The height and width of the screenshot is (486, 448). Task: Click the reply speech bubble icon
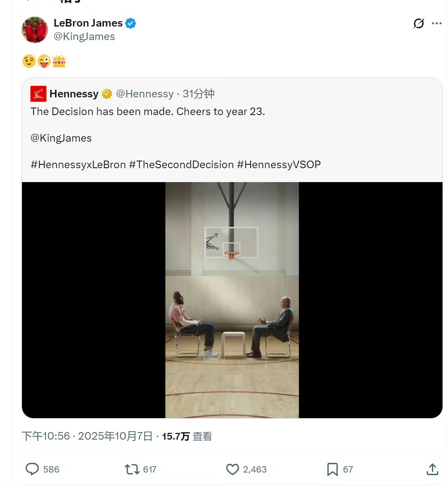click(32, 469)
